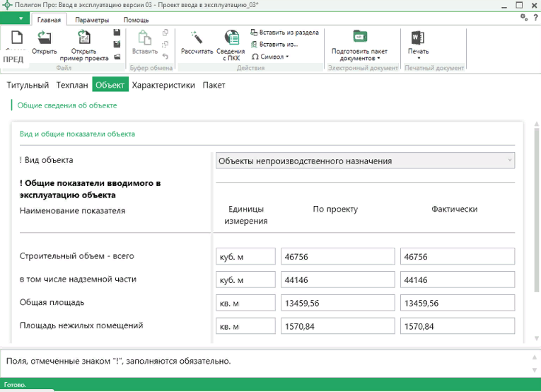This screenshot has width=541, height=392.
Task: Click the Техплан section link
Action: click(71, 85)
